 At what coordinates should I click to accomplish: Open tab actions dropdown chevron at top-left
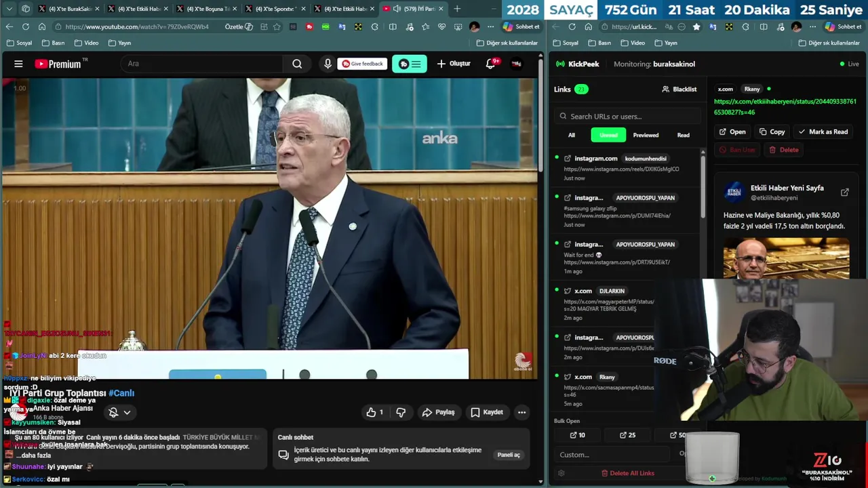[x=9, y=9]
